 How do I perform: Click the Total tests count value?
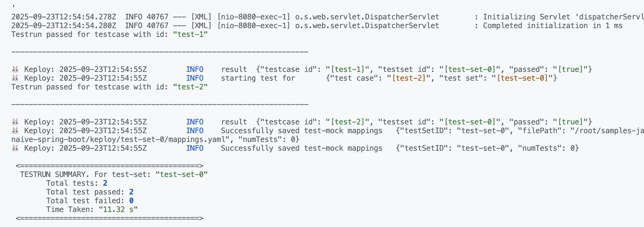coord(105,183)
